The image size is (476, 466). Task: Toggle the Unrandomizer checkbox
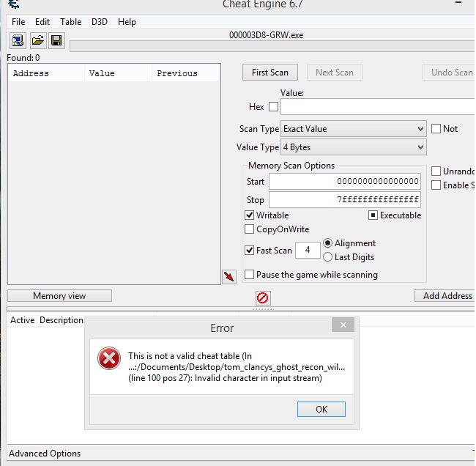[x=436, y=171]
